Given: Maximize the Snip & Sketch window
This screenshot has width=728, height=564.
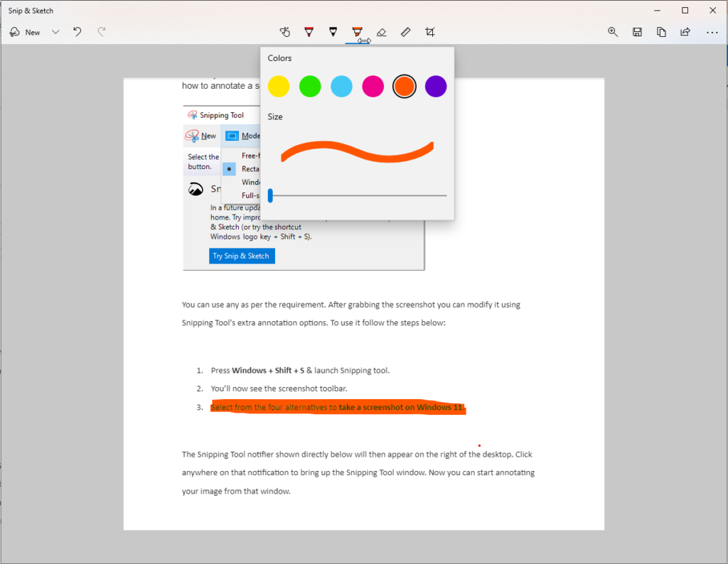Looking at the screenshot, I should (685, 10).
